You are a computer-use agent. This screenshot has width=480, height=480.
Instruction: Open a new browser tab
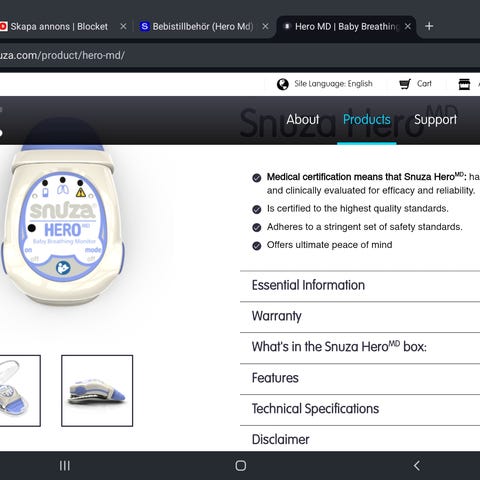coord(429,26)
